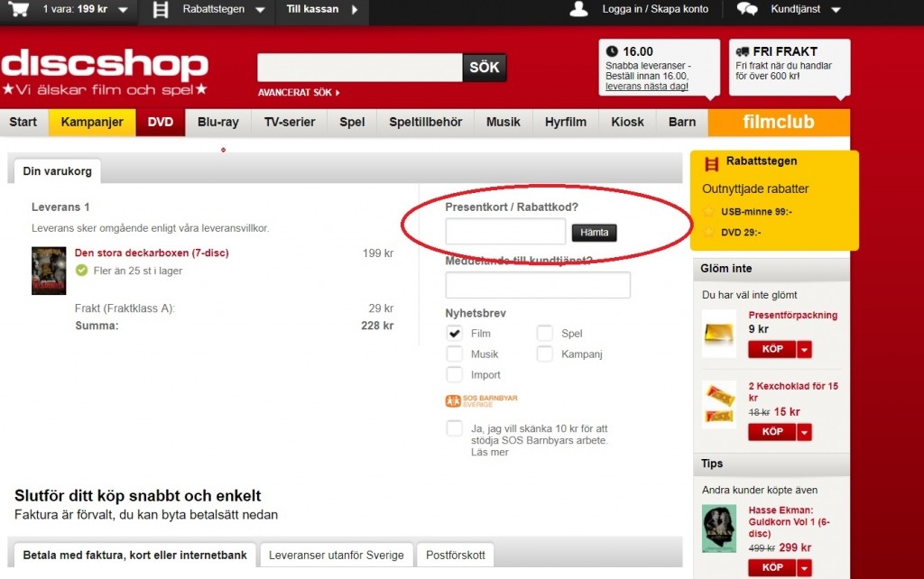Select Betala med faktura, kort eller internetbank tab
Screen dimensions: 924x579
pos(135,555)
